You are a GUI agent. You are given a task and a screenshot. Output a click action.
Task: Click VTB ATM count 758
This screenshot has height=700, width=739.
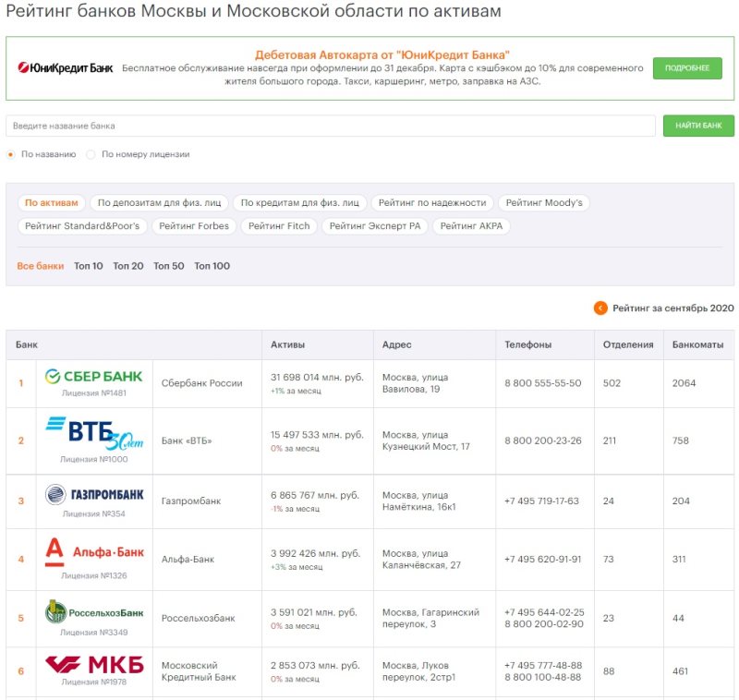click(x=681, y=441)
